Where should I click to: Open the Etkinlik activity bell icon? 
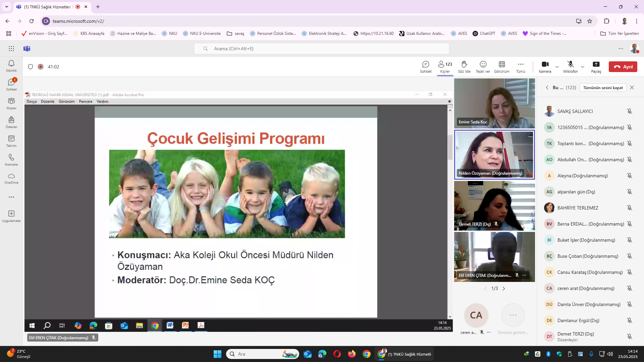(x=11, y=66)
